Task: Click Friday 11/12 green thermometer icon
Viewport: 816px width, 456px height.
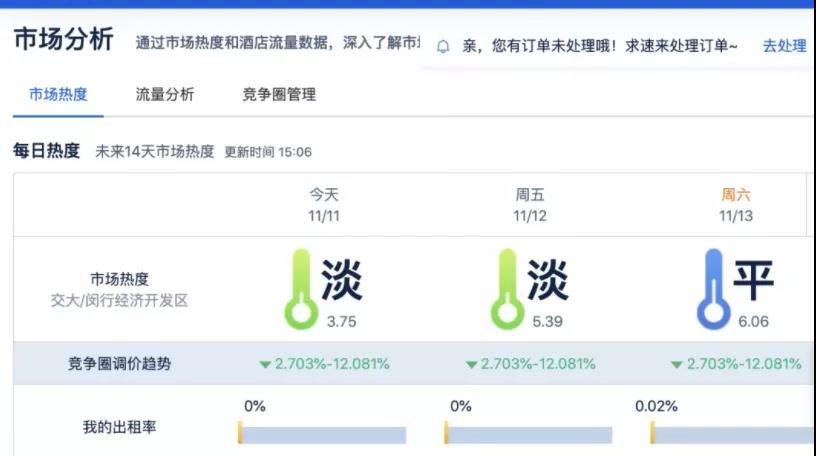Action: tap(507, 290)
